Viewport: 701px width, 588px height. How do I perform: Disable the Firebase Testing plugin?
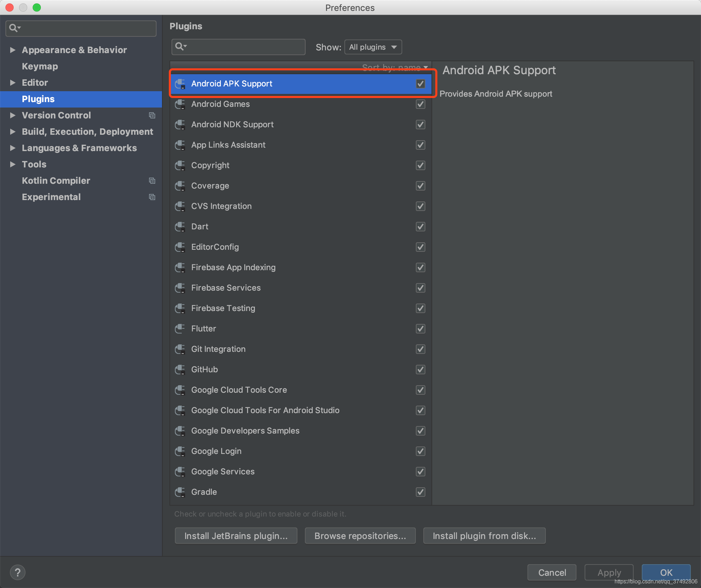(x=421, y=308)
